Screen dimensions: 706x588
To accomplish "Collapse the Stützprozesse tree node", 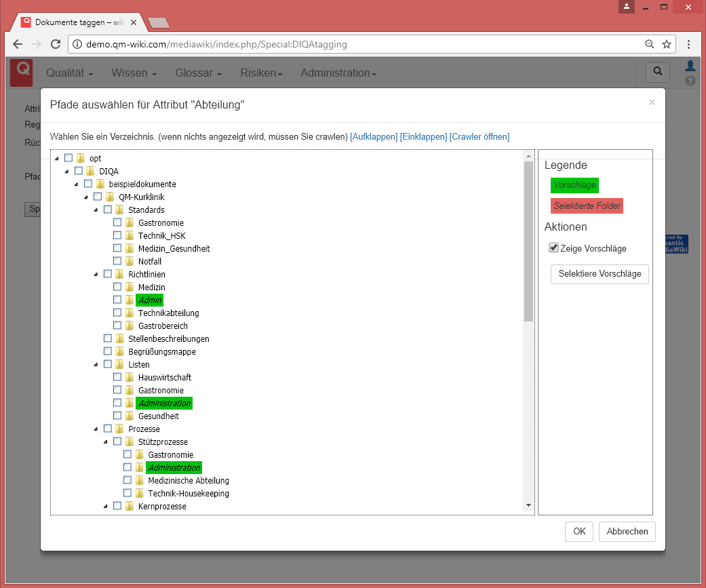I will coord(104,442).
